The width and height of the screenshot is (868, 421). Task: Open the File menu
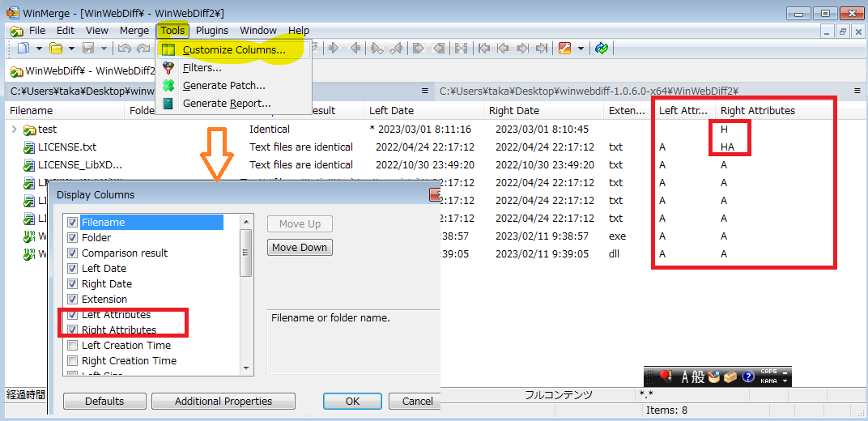tap(37, 31)
